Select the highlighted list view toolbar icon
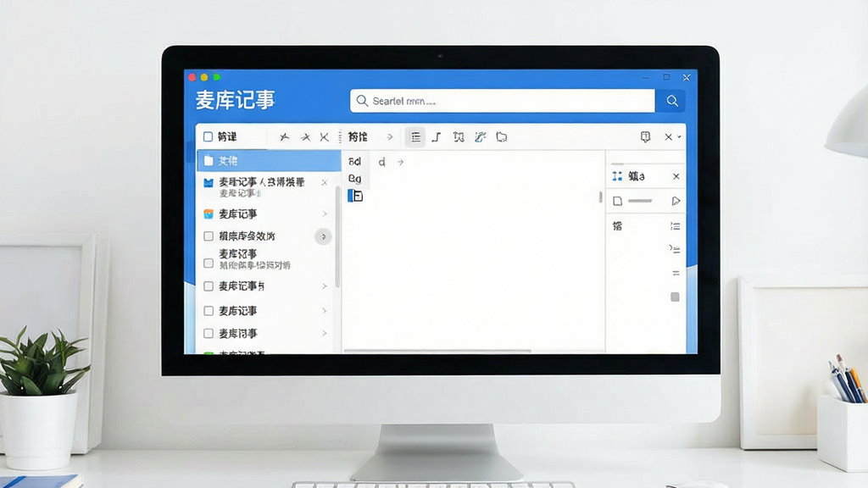This screenshot has width=868, height=488. click(x=415, y=137)
